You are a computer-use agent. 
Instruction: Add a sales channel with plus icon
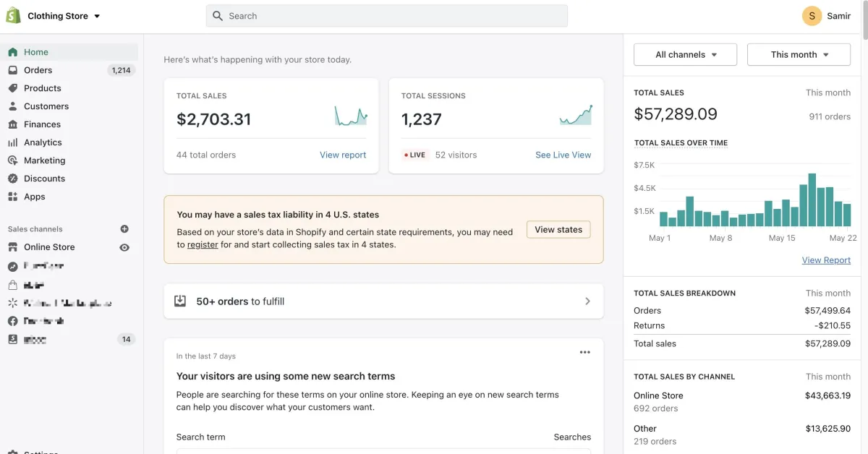point(124,229)
